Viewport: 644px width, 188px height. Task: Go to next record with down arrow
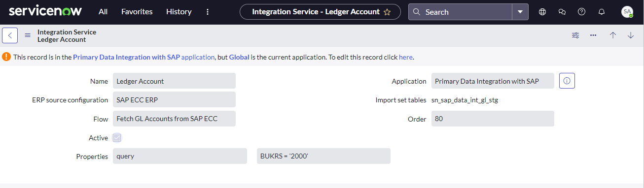tap(631, 35)
